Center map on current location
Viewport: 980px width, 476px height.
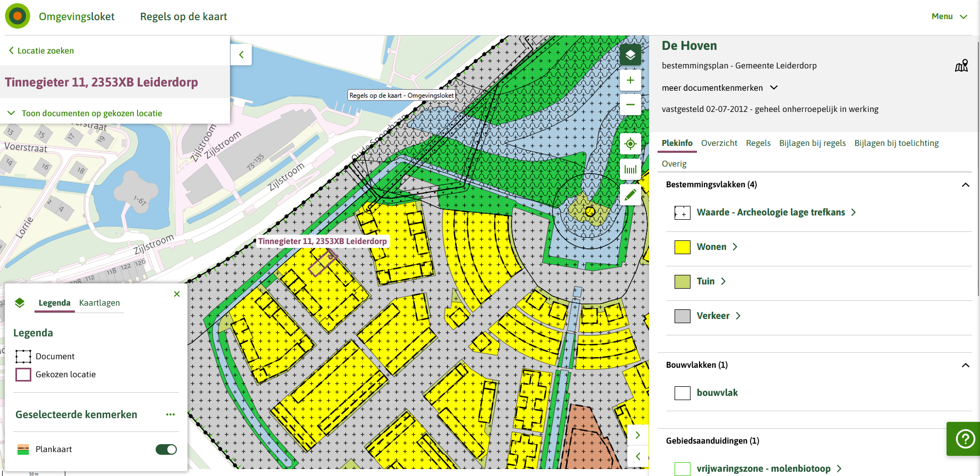630,144
